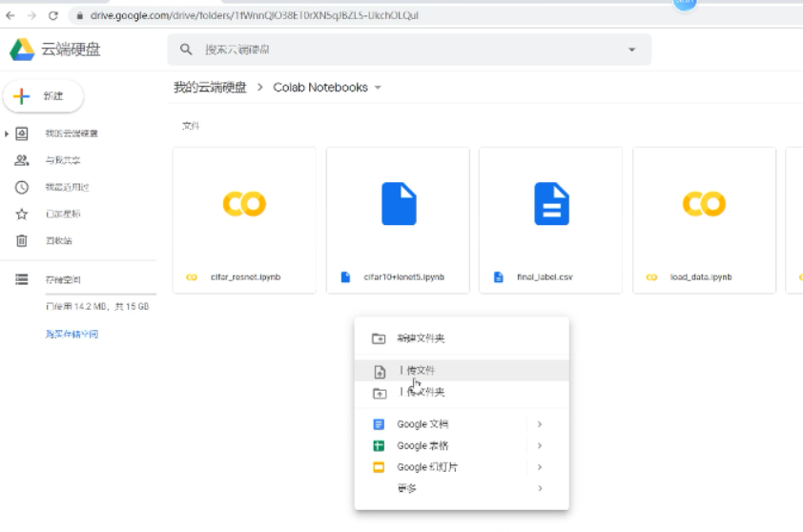Click the search magnifier icon
Screen dimensions: 803x532
186,50
